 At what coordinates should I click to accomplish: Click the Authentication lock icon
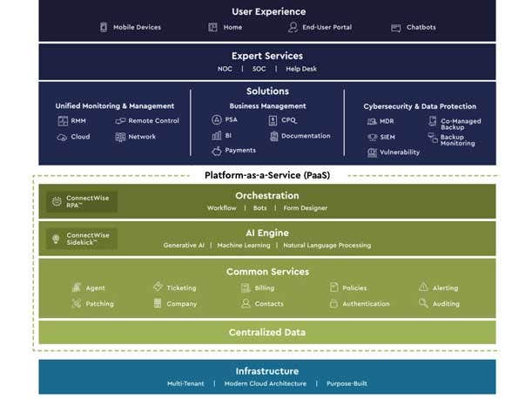coord(333,304)
